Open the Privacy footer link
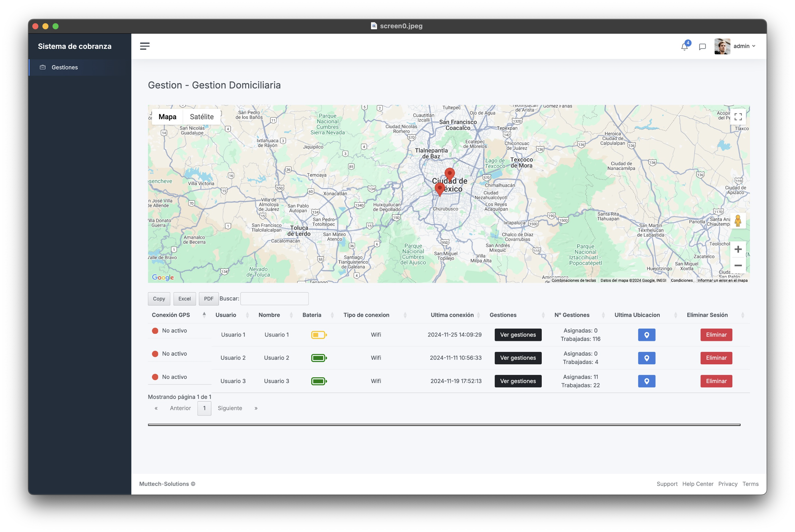 click(x=727, y=484)
